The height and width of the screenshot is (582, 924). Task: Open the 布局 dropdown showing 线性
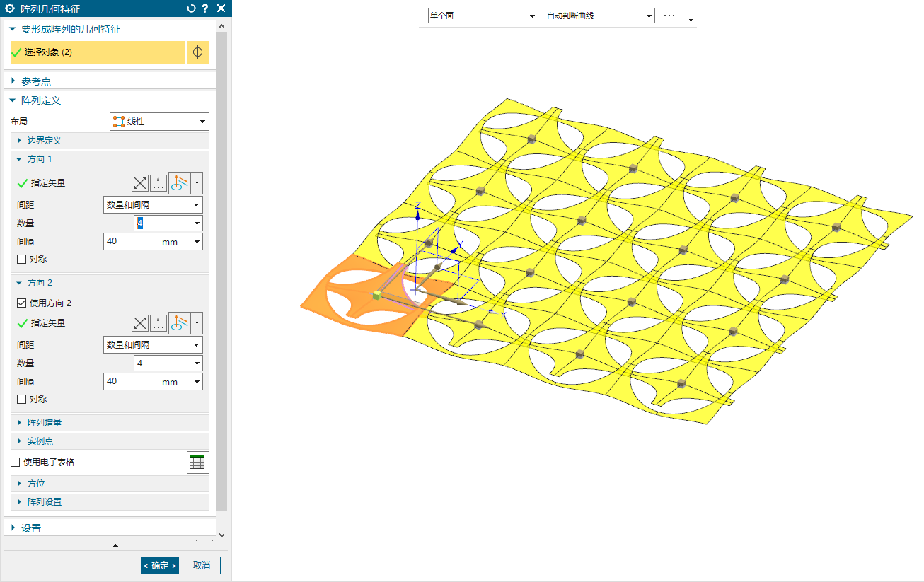159,122
